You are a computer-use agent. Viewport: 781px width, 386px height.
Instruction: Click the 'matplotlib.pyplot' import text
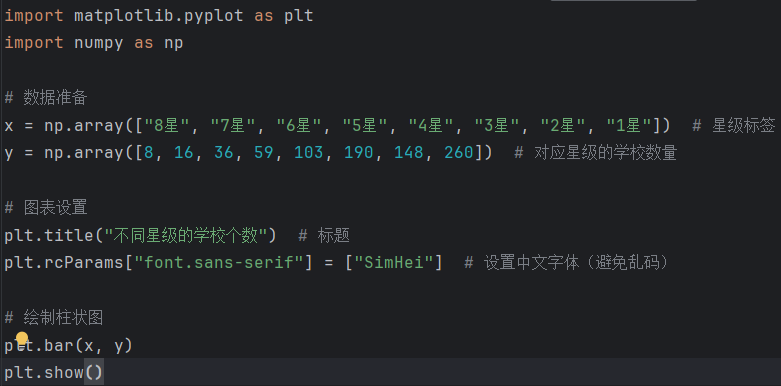click(158, 15)
